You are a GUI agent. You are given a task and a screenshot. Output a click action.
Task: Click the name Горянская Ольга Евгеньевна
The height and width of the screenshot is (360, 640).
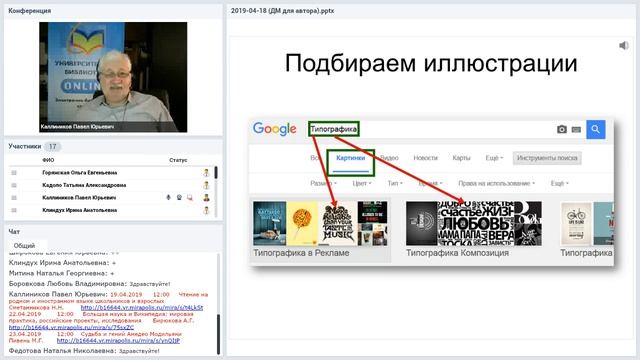80,173
